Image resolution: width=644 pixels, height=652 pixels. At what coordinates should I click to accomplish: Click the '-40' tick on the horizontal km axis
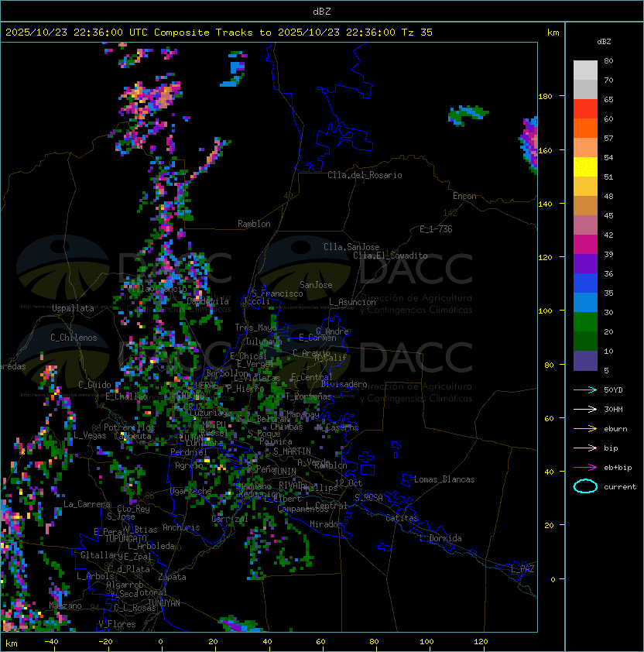pos(51,642)
